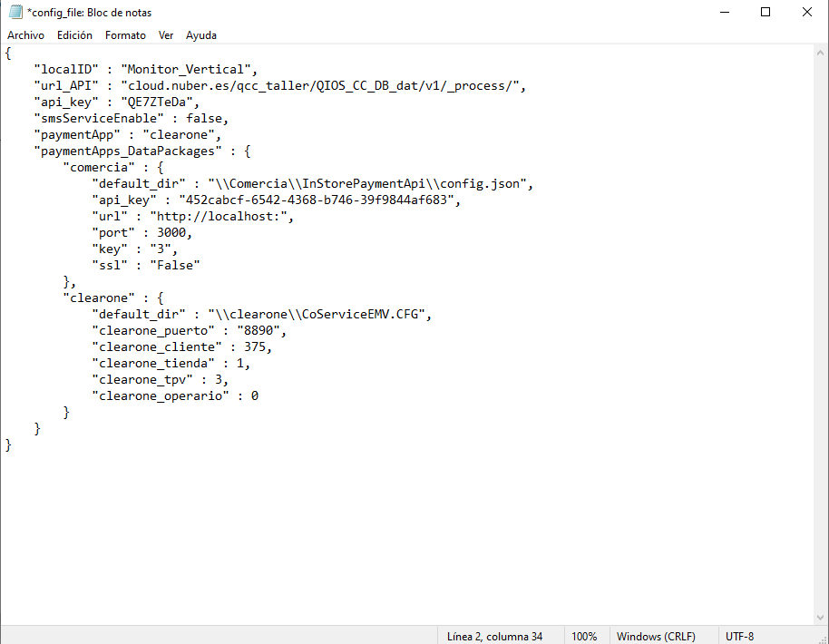Click the "clearone_operario" key
Screen dimensions: 829x644
coord(161,396)
